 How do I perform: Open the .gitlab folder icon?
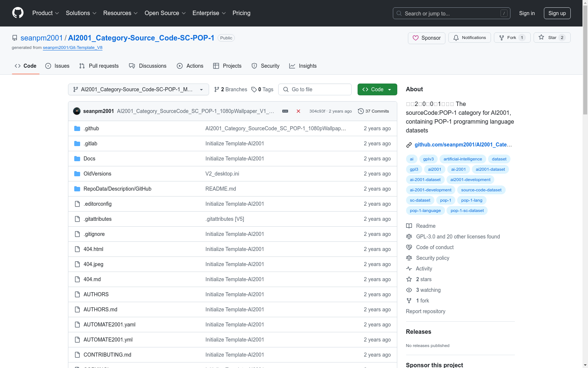[x=77, y=144]
